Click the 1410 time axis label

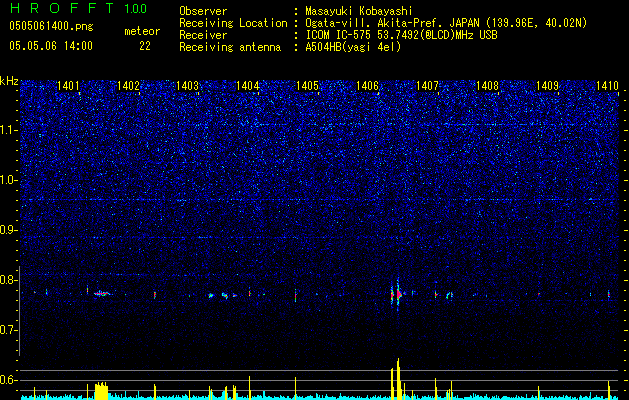[x=607, y=85]
